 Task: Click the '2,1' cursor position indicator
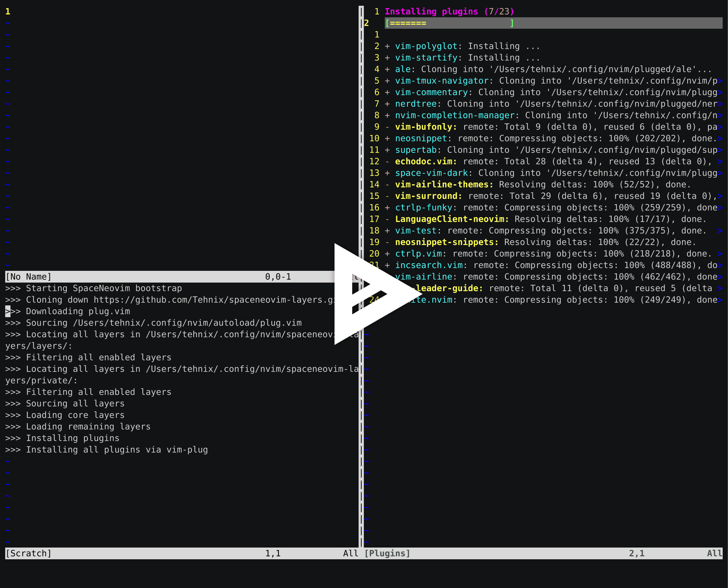[636, 553]
